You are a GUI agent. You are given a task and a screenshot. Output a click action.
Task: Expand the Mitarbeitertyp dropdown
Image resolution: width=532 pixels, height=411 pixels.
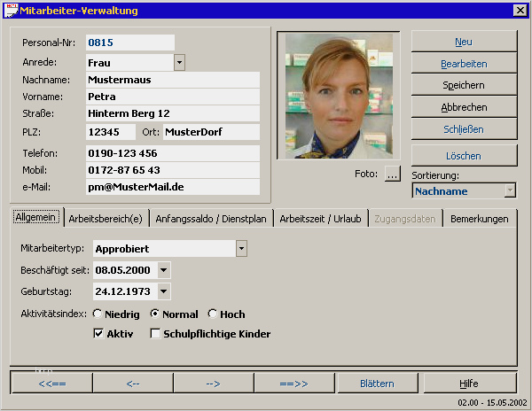click(x=241, y=249)
